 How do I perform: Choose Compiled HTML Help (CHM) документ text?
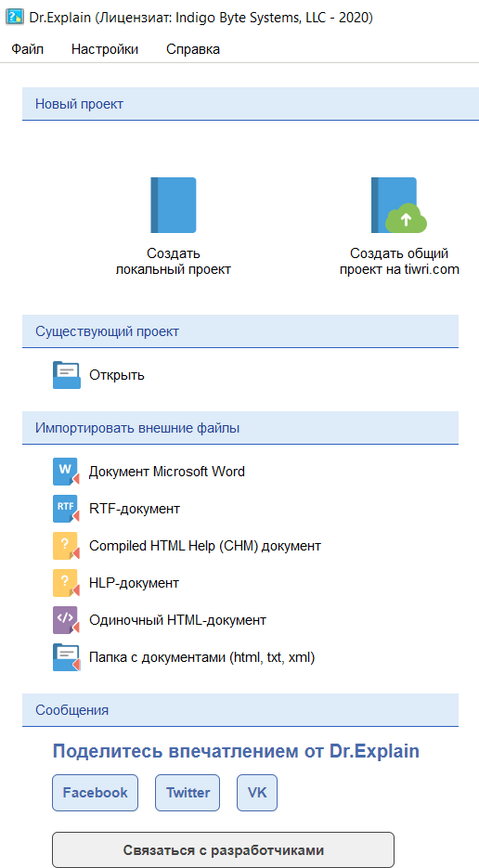(x=205, y=546)
